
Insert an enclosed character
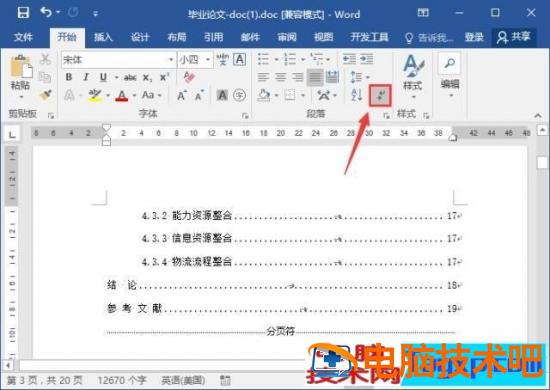click(x=240, y=95)
